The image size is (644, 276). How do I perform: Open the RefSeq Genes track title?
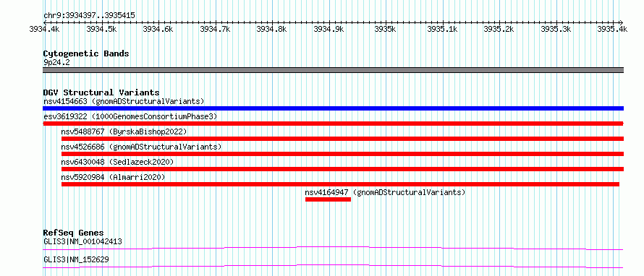74,233
